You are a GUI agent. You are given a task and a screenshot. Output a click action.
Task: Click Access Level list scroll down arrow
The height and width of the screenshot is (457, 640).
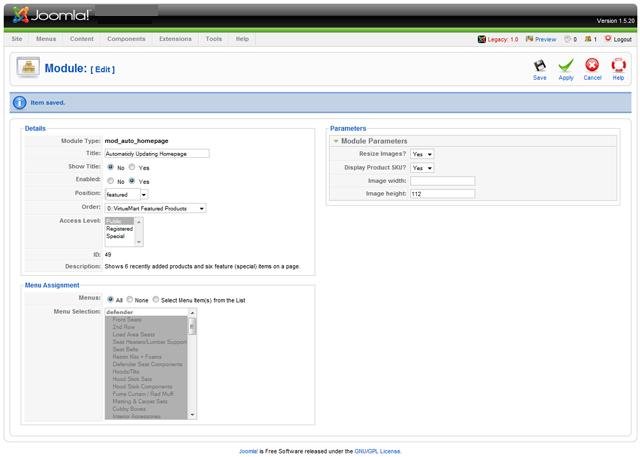click(139, 242)
